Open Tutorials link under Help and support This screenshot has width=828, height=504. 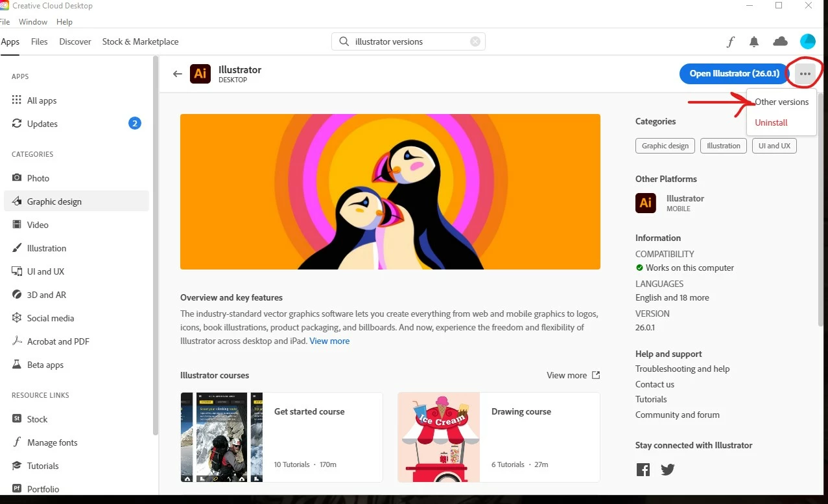651,399
